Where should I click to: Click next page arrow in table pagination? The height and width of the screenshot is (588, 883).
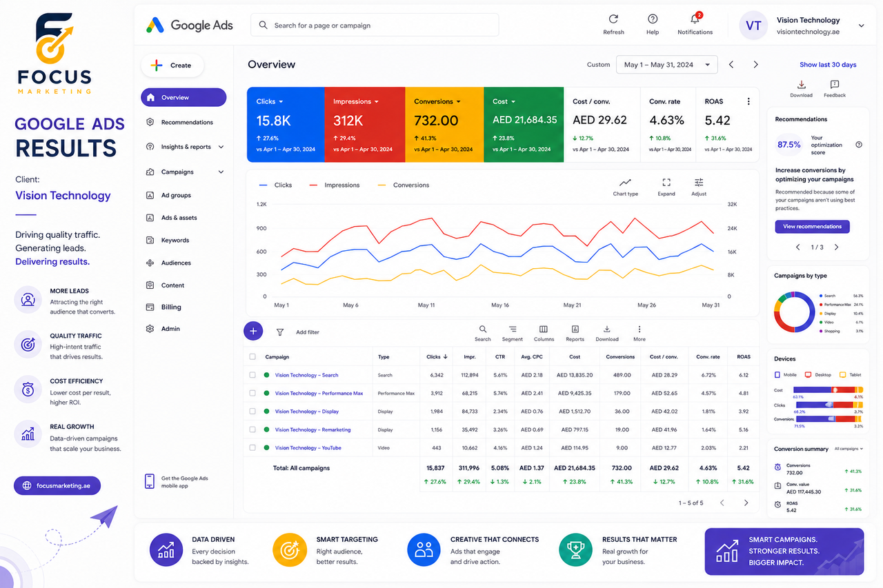746,503
